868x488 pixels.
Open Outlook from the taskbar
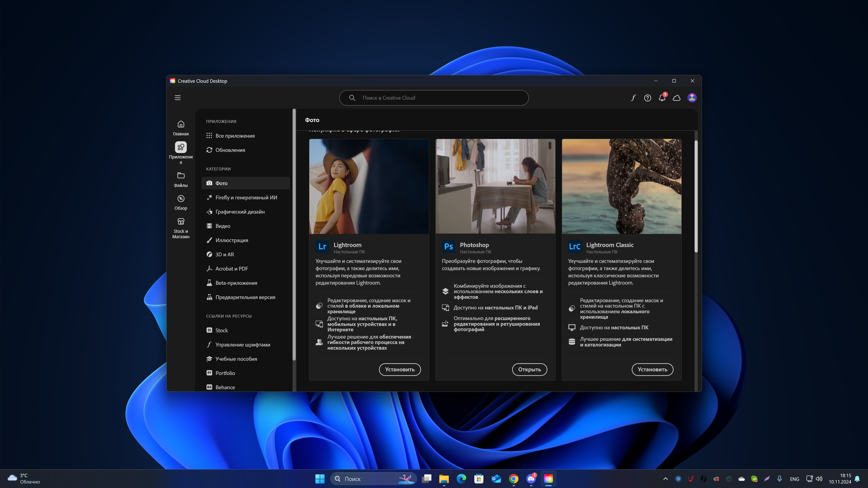coord(496,479)
